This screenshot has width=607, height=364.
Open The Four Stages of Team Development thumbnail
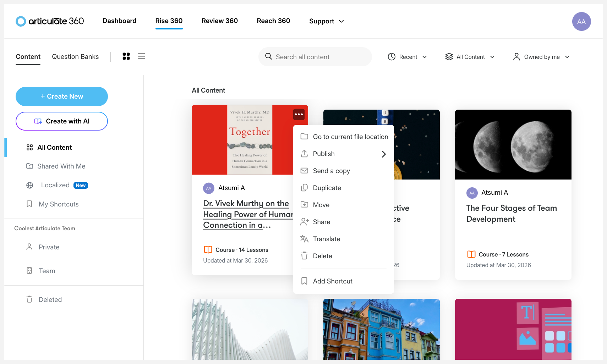coord(513,145)
